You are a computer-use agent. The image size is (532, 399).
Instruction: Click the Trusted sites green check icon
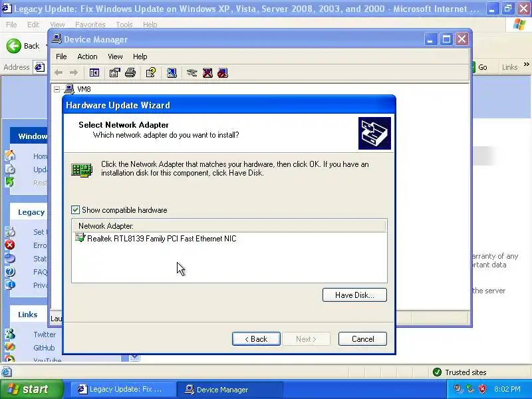coord(437,372)
